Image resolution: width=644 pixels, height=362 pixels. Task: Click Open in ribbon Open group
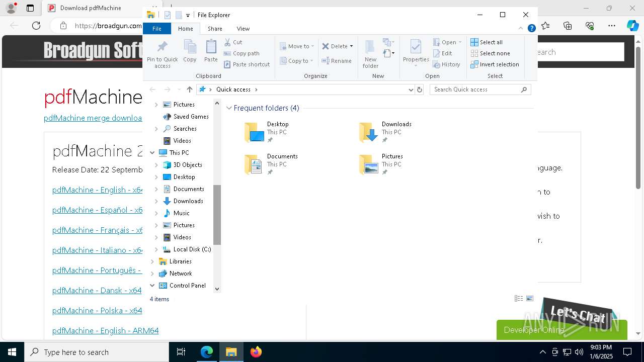447,42
